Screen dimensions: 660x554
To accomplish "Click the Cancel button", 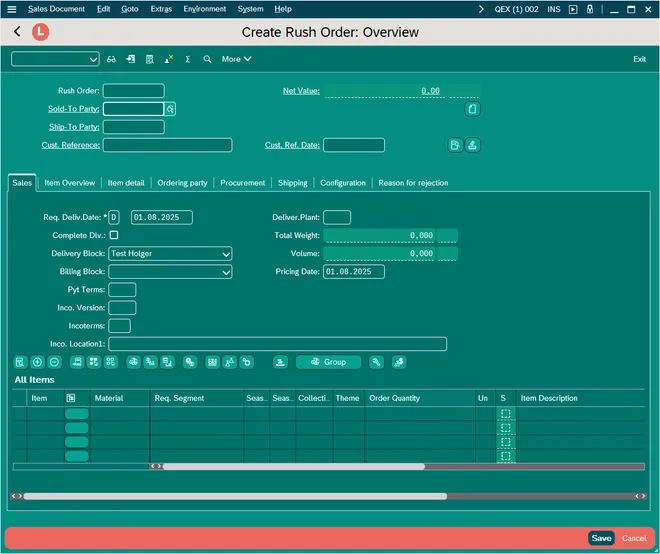I will [x=634, y=538].
